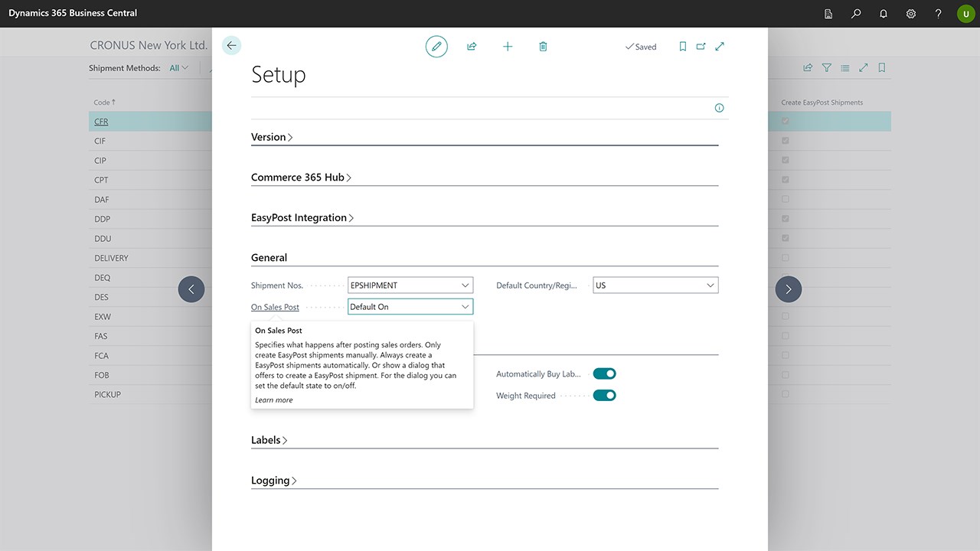Toggle the Automatically Buy Labels switch
980x551 pixels.
(604, 374)
